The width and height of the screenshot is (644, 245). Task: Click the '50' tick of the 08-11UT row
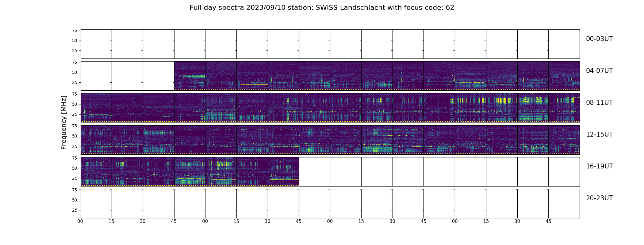point(75,104)
